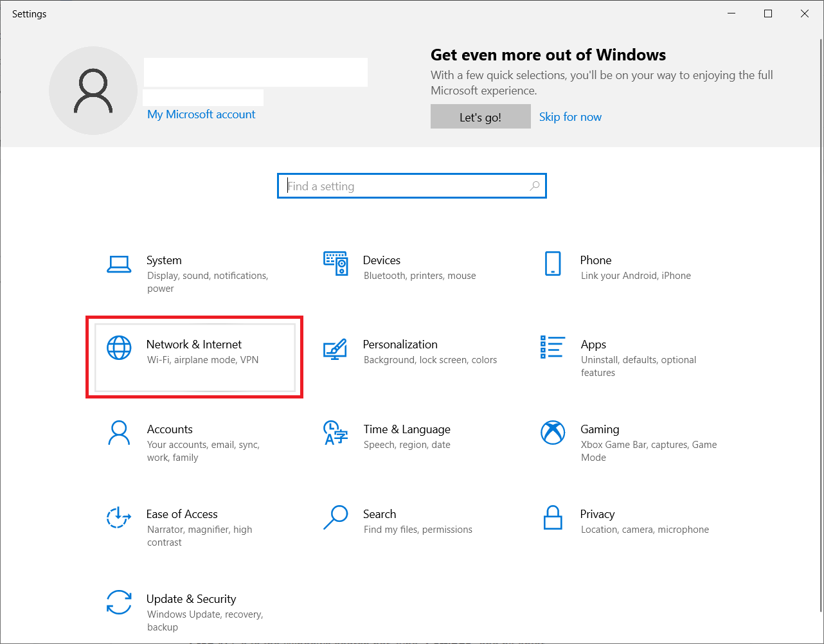Open the Search magnifier category icon
824x644 pixels.
click(336, 517)
